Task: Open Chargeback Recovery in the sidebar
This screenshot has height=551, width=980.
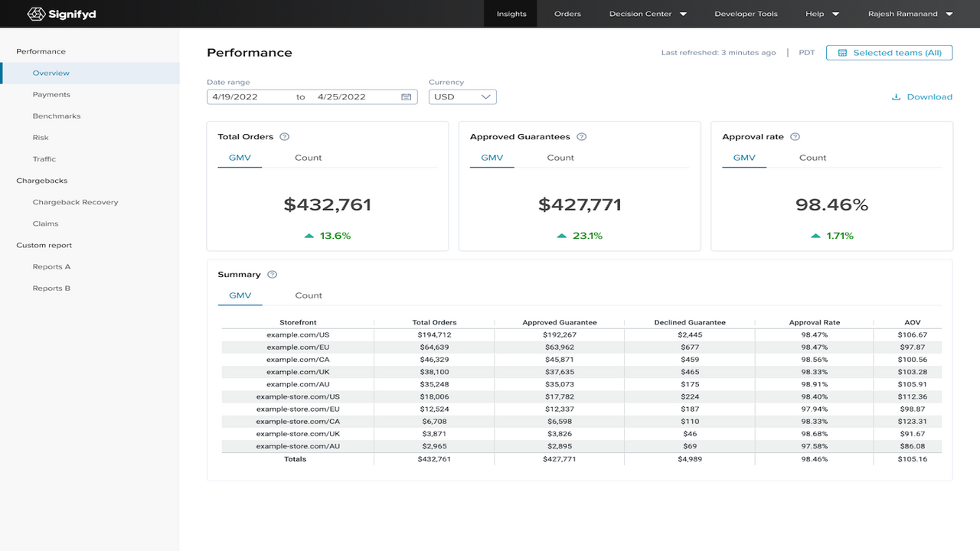Action: coord(75,202)
